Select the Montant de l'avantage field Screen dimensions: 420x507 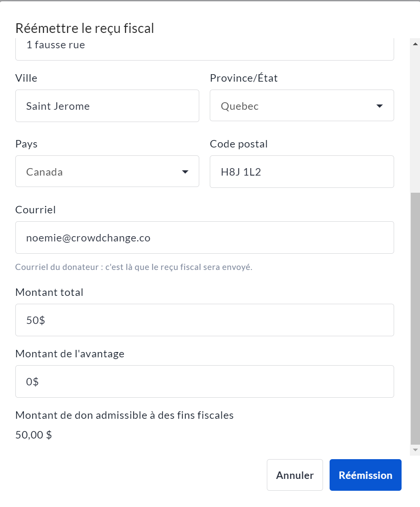205,381
